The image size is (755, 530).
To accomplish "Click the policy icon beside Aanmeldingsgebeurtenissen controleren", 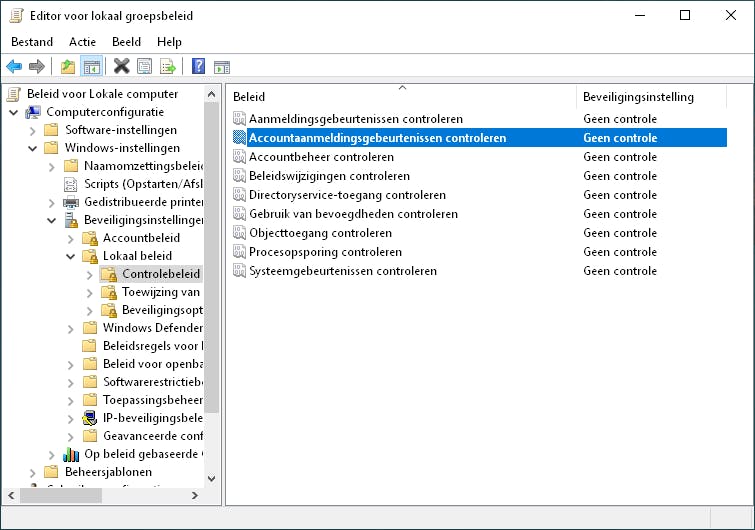I will pyautogui.click(x=239, y=118).
